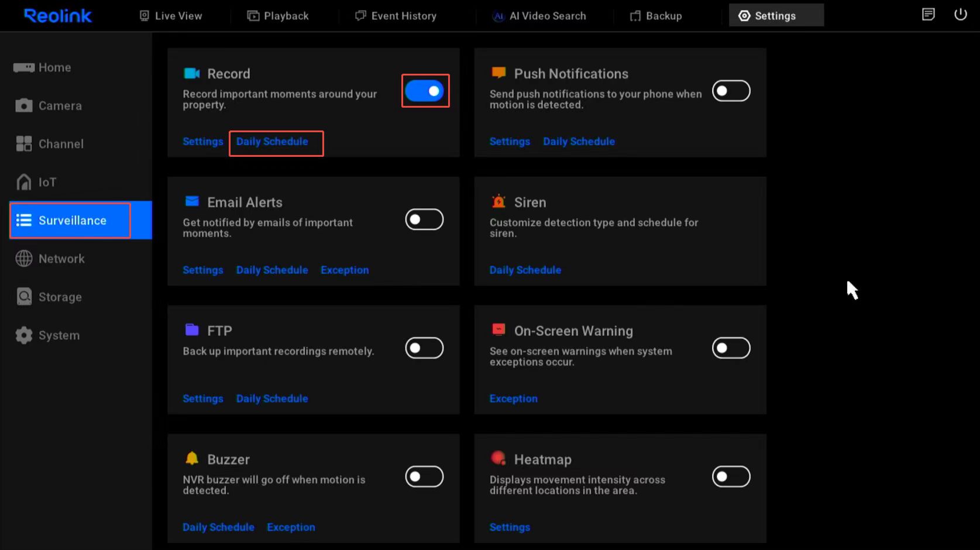
Task: Open FTP Daily Schedule link
Action: 272,399
